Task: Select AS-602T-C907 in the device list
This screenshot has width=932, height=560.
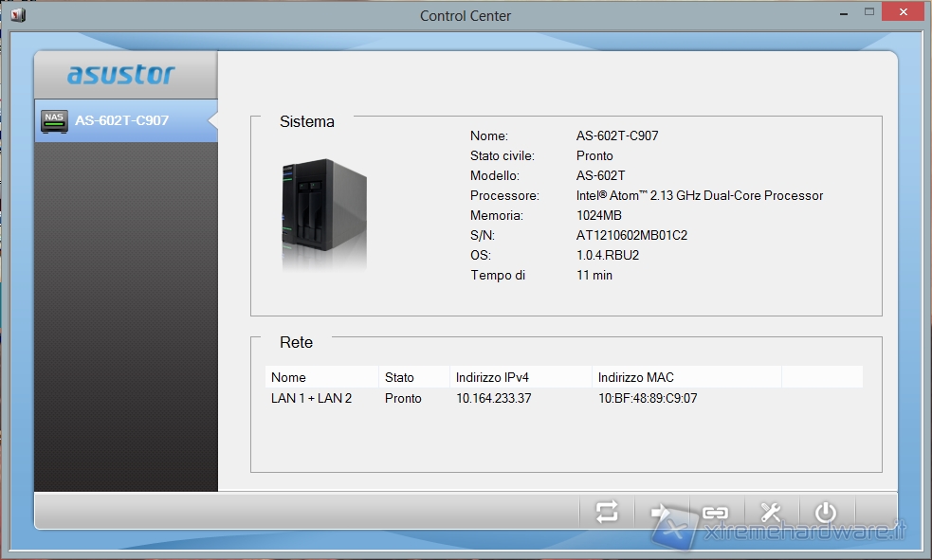Action: (x=121, y=121)
